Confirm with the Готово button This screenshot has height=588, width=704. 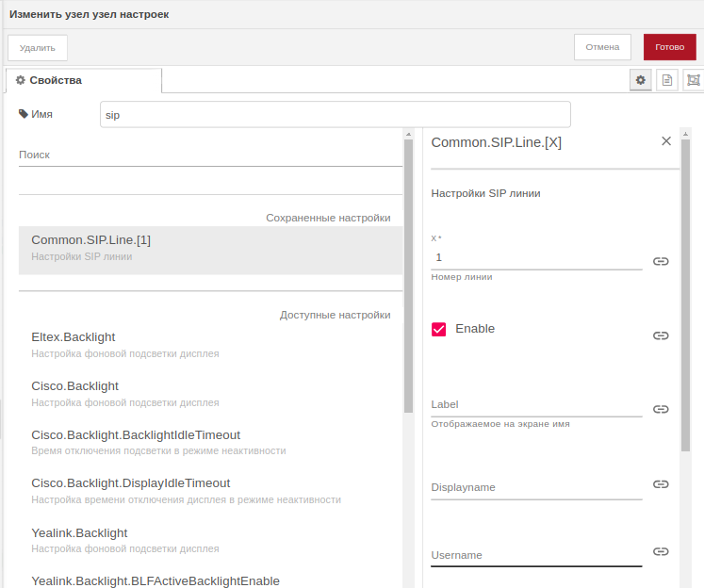[669, 47]
